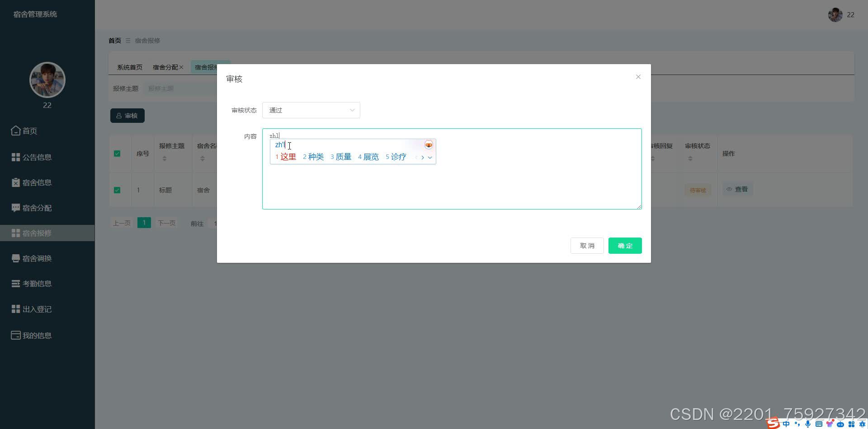Choose IME candidate 1 这里
This screenshot has width=868, height=429.
pos(286,157)
